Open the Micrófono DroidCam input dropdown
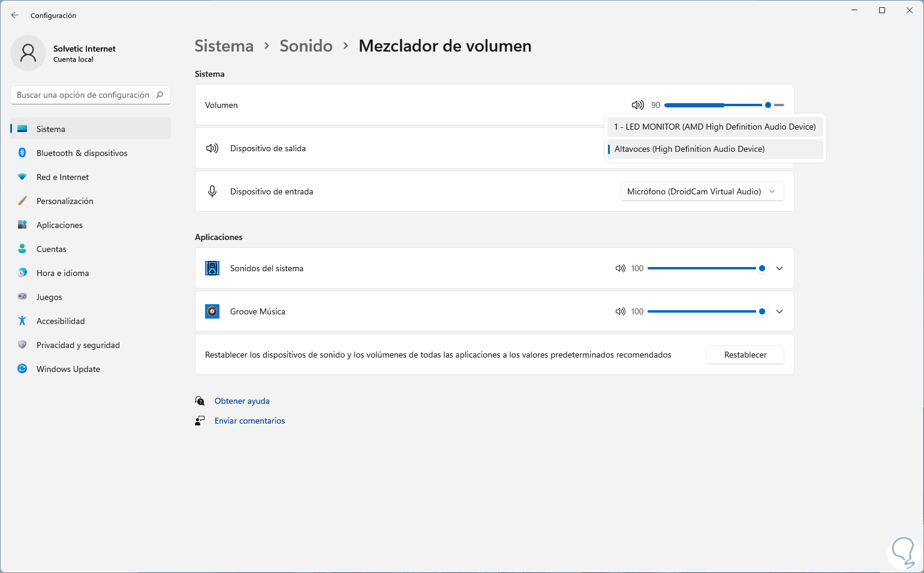The image size is (924, 573). point(702,191)
